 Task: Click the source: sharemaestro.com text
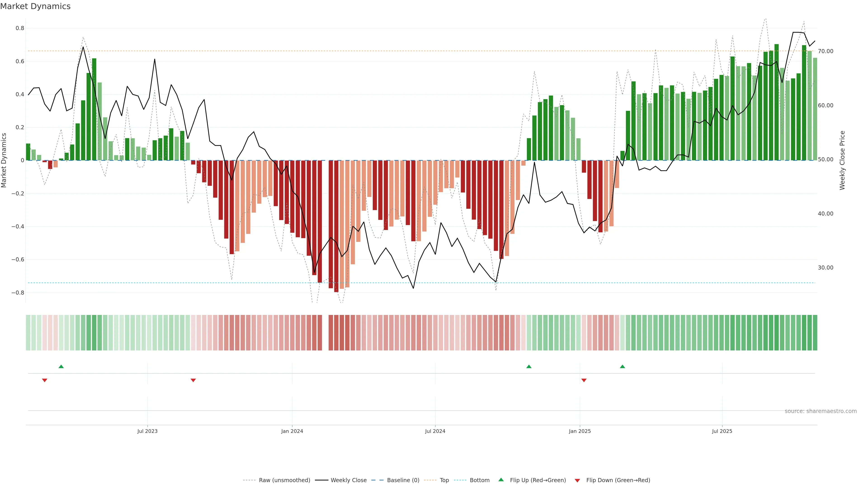coord(821,411)
